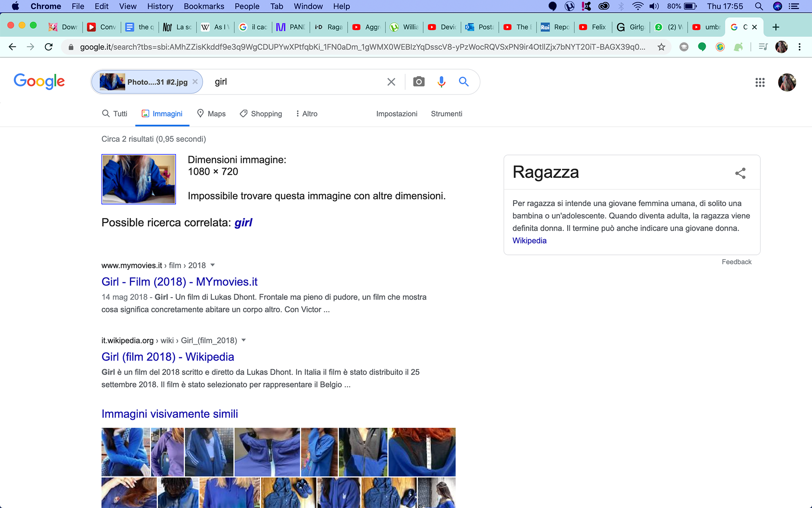Open Girl - Film (2018) - MYmovies.it result

click(x=179, y=282)
